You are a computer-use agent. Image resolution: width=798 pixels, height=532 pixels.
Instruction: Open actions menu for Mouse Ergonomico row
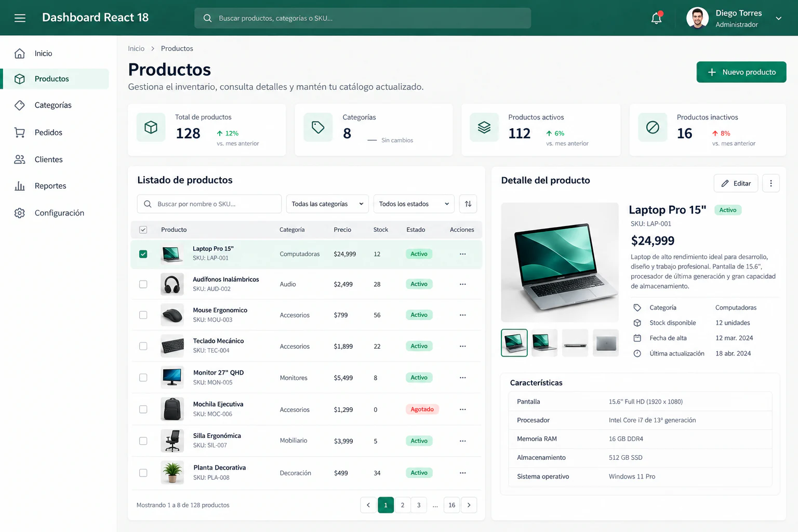coord(462,315)
